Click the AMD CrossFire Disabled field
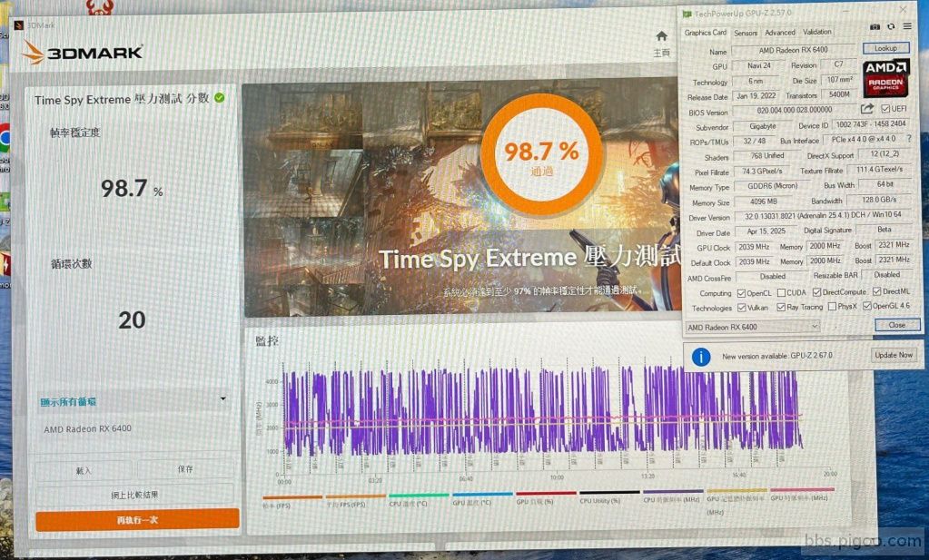Viewport: 929px width, 560px height. click(772, 276)
